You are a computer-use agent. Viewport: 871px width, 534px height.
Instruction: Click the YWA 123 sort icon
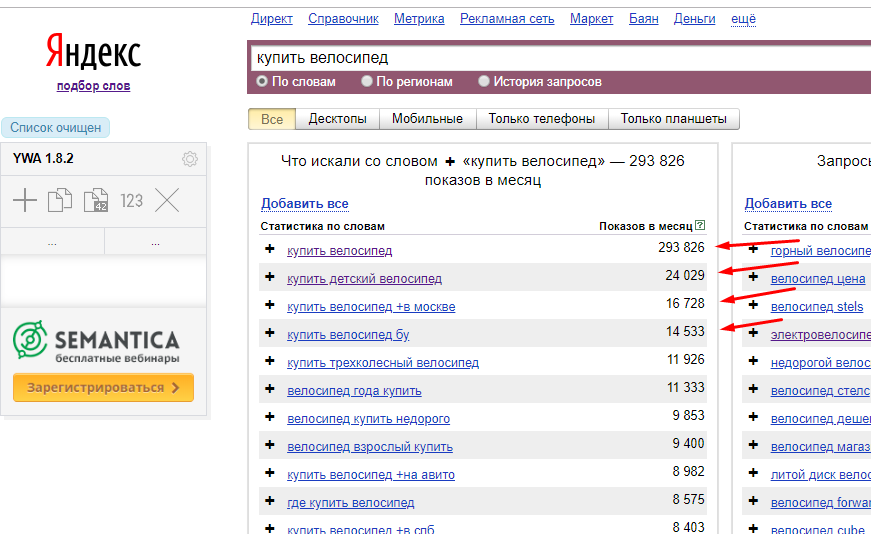(x=132, y=201)
